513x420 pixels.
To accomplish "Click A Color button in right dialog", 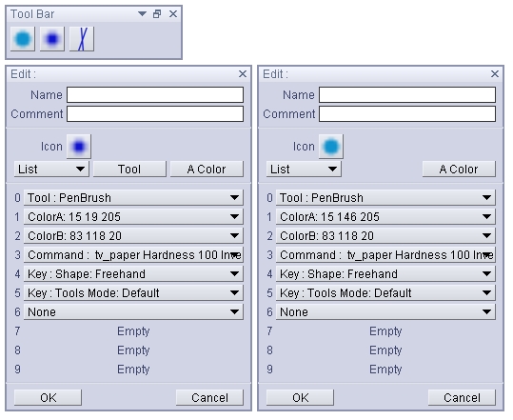I will [x=459, y=169].
